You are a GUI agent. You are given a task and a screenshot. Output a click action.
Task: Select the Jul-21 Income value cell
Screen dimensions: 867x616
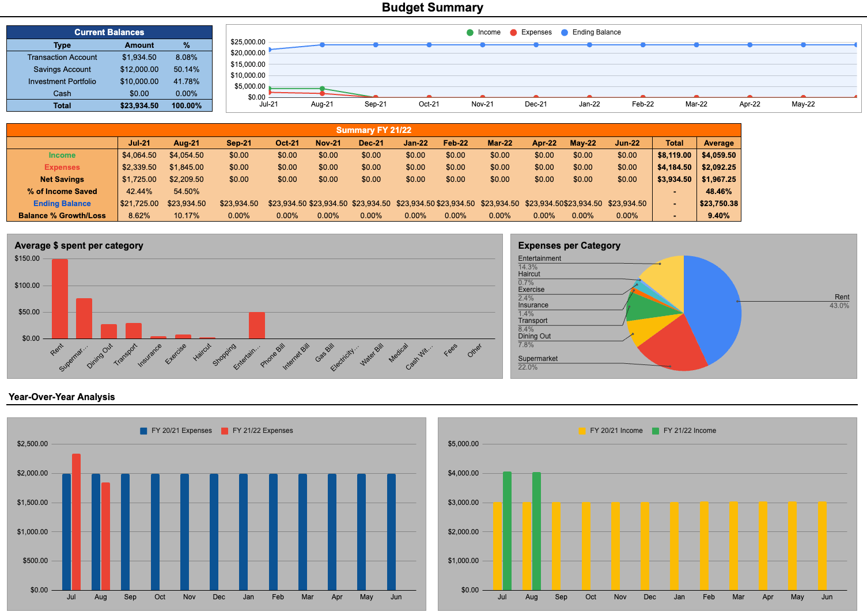(x=139, y=155)
